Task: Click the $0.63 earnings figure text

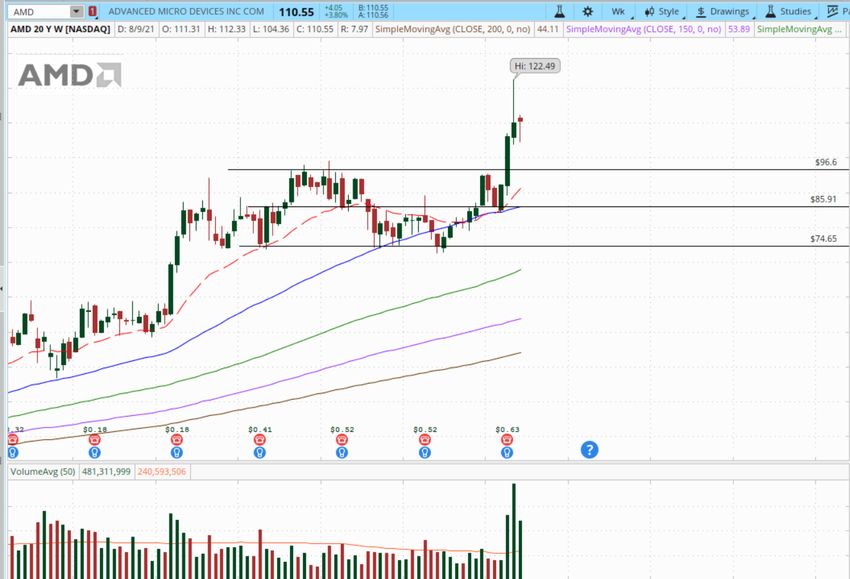Action: pos(507,429)
